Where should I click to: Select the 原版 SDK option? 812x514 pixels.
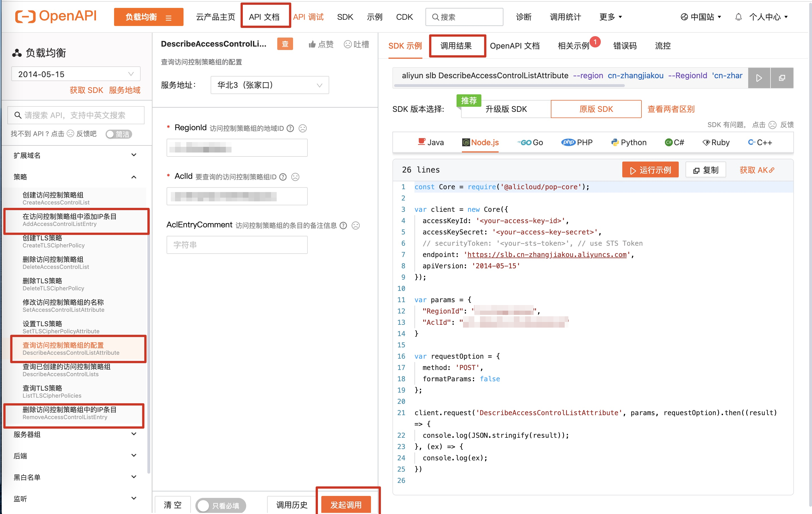pos(596,109)
